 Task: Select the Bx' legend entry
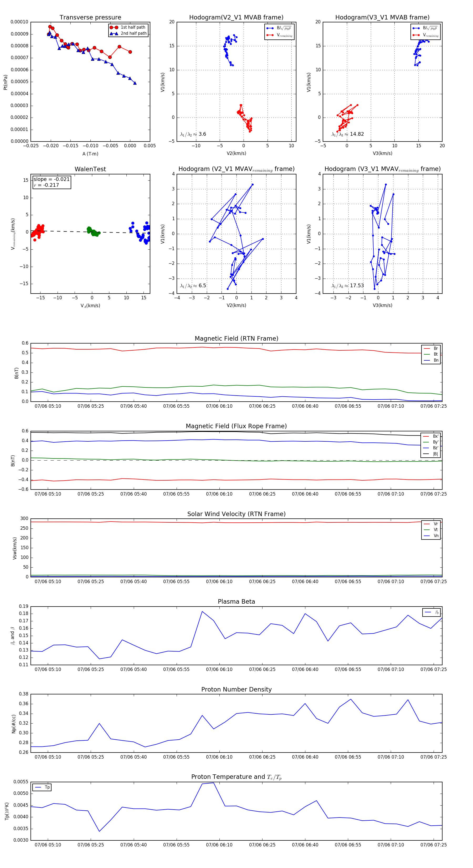point(431,436)
